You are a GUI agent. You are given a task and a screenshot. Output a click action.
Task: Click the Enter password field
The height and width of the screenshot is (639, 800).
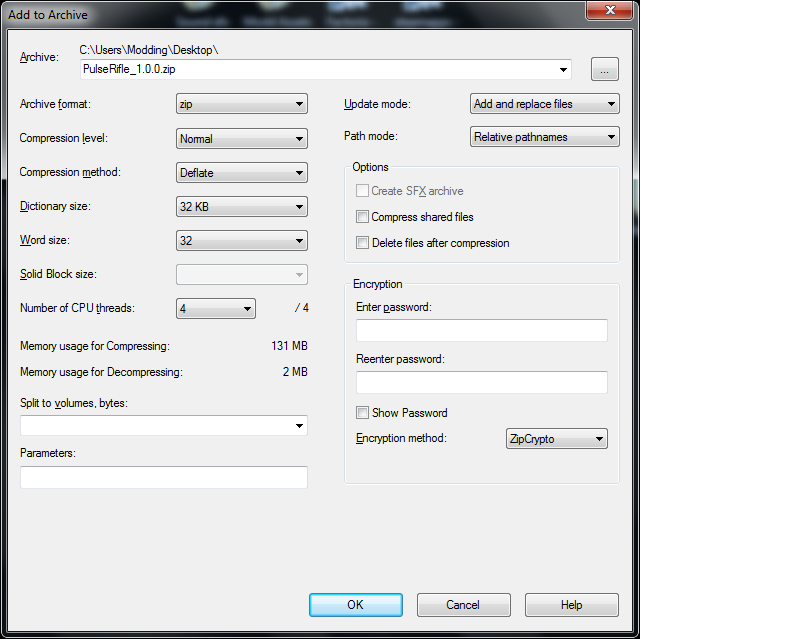[x=481, y=331]
